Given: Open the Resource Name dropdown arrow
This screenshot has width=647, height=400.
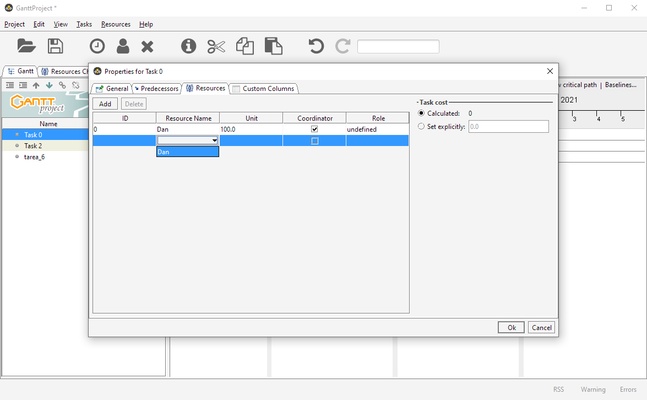Looking at the screenshot, I should [x=215, y=140].
